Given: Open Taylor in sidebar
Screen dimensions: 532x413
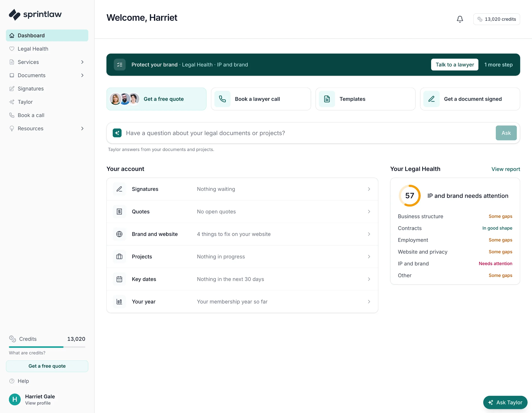Looking at the screenshot, I should tap(47, 102).
